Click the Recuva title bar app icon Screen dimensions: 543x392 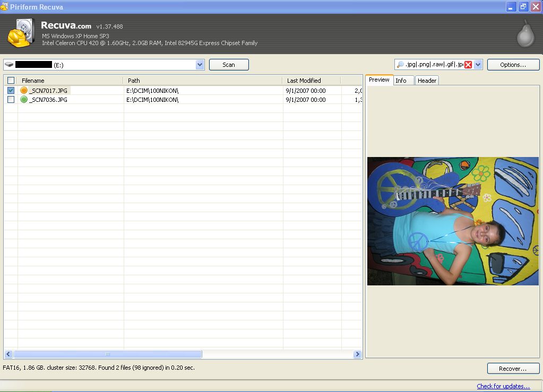(x=4, y=6)
